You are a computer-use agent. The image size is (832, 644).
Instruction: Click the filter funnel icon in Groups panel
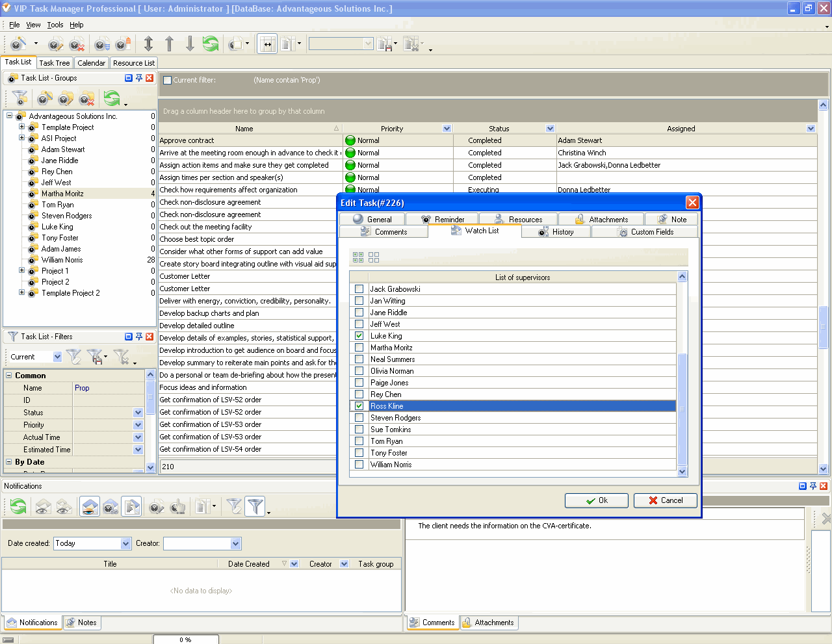(x=19, y=99)
